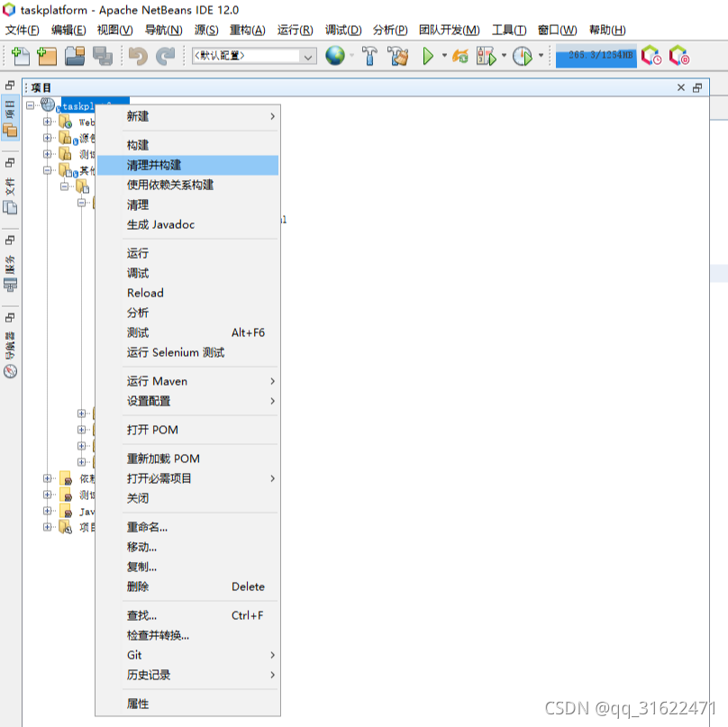Choose 删除 Delete menu entry
Screen dimensions: 728x727
[187, 586]
